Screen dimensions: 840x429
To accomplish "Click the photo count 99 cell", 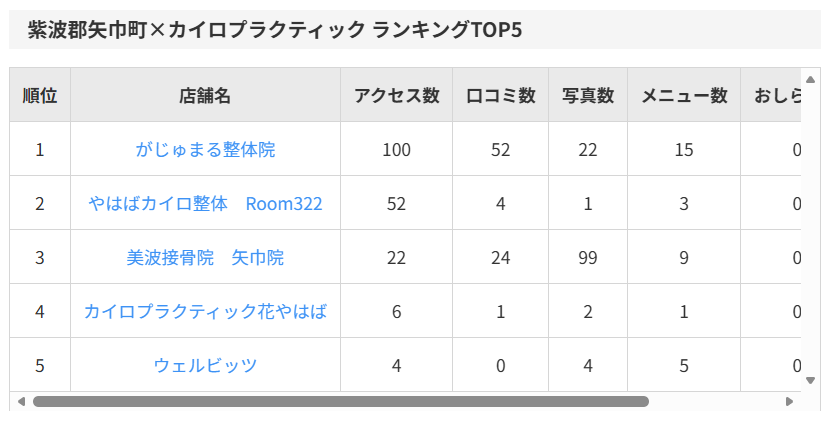I will [x=588, y=258].
